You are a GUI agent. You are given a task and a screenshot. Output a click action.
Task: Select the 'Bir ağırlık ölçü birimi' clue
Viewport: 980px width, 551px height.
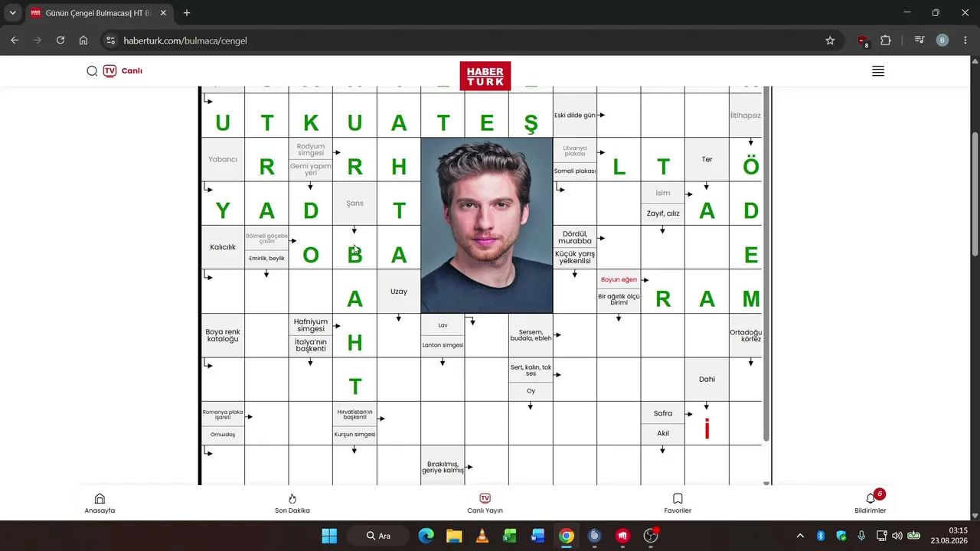point(619,302)
